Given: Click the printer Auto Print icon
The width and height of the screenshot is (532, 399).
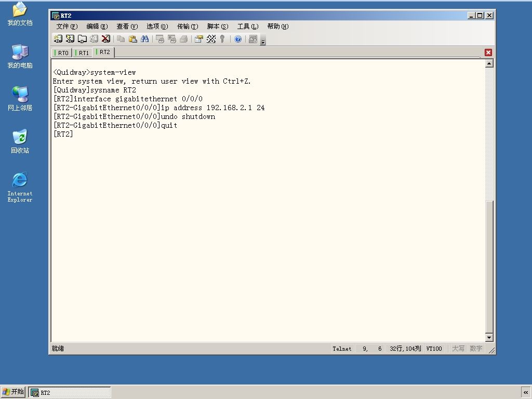Looking at the screenshot, I should tap(183, 39).
